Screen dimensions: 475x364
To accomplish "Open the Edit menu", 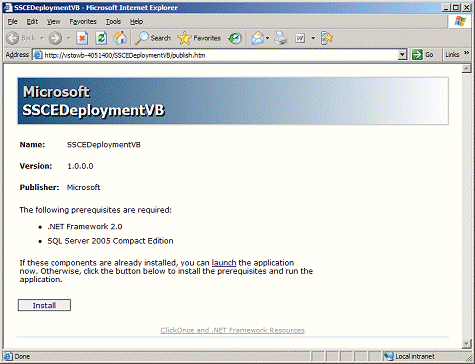I will coord(32,22).
